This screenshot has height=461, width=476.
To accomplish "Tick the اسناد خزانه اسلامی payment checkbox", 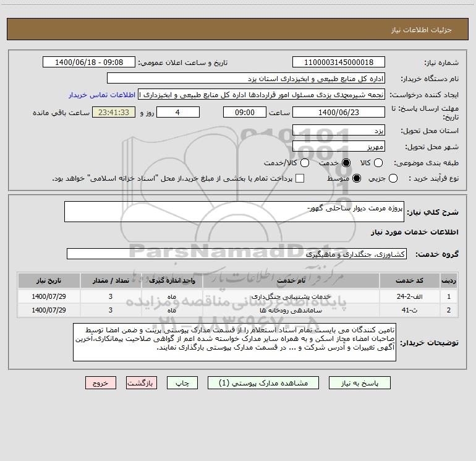I will pyautogui.click(x=300, y=178).
